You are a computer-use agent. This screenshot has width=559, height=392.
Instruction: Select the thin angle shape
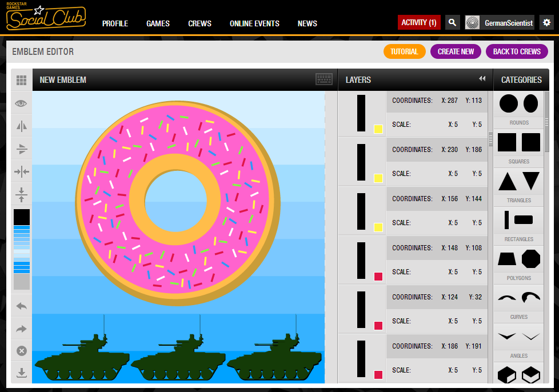pyautogui.click(x=531, y=336)
